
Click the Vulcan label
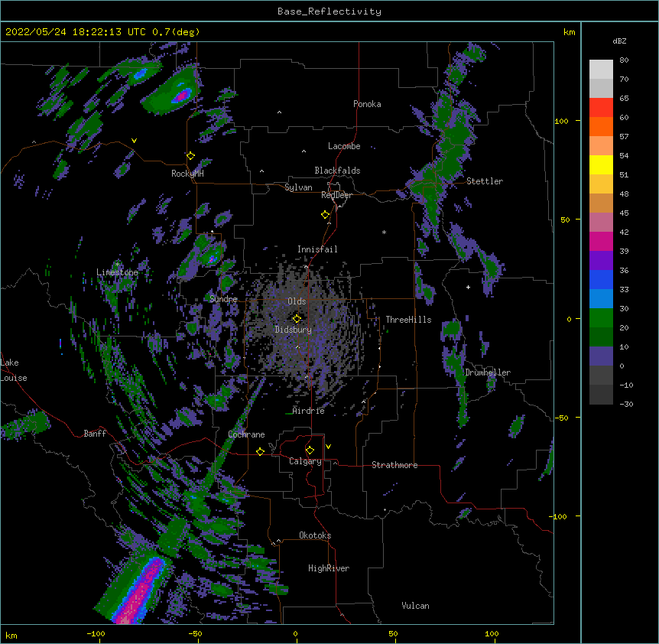coord(415,606)
